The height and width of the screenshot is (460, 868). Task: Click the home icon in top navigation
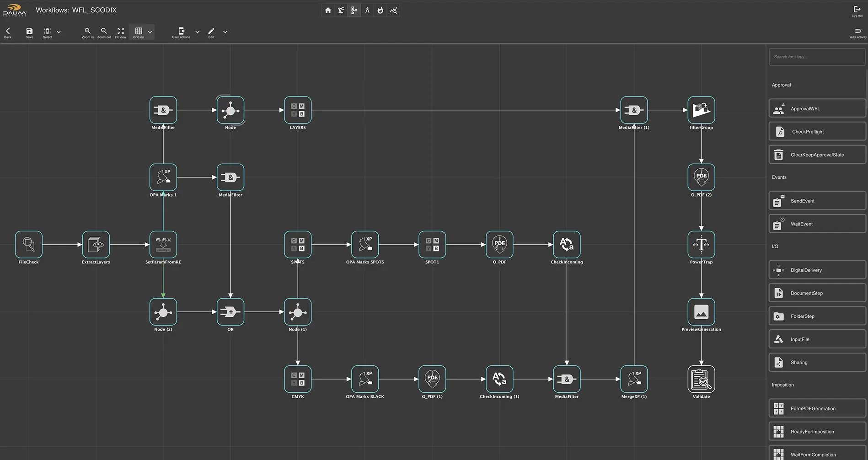pos(327,10)
